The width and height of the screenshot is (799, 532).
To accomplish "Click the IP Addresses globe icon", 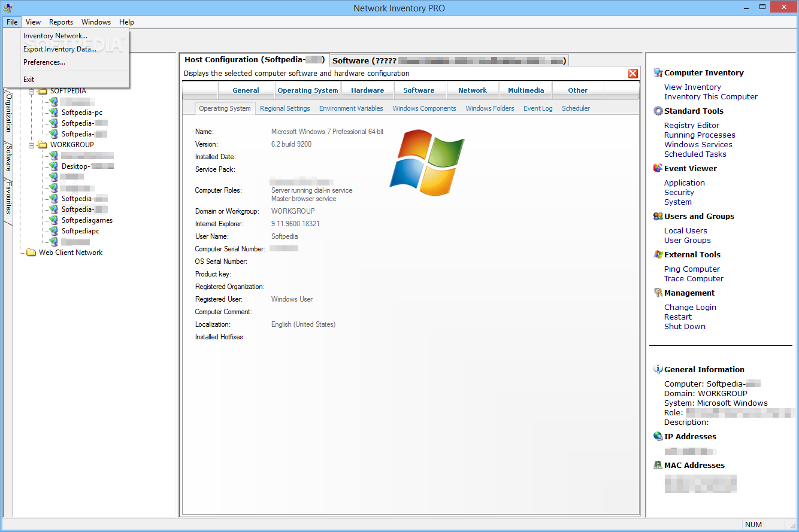I will tap(658, 436).
